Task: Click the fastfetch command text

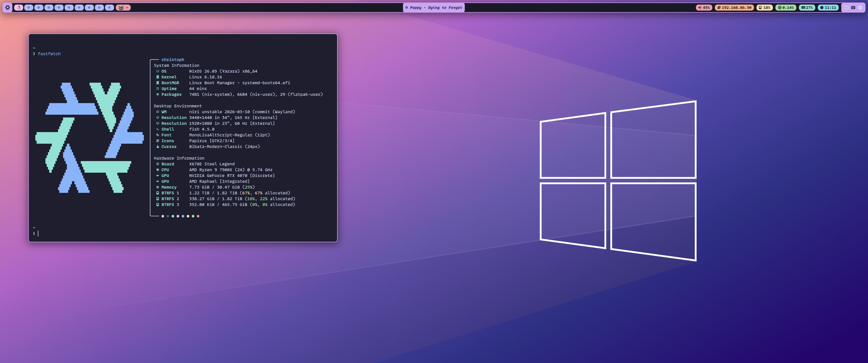Action: 49,54
